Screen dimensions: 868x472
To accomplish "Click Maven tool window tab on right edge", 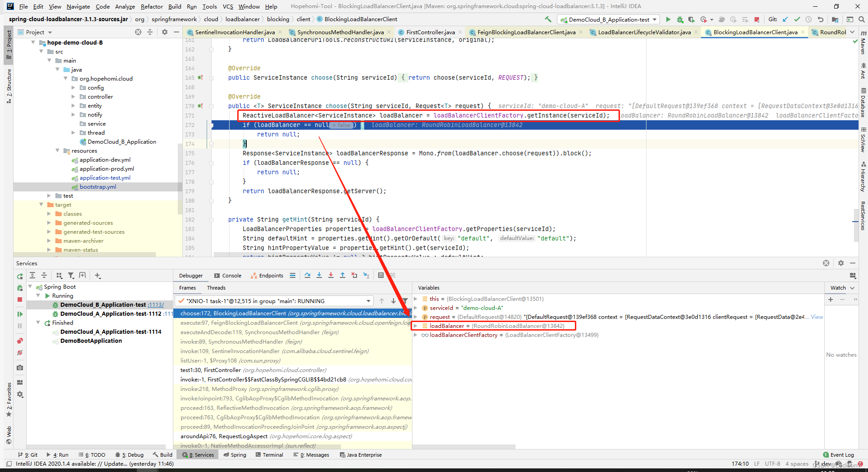I will coord(863,43).
